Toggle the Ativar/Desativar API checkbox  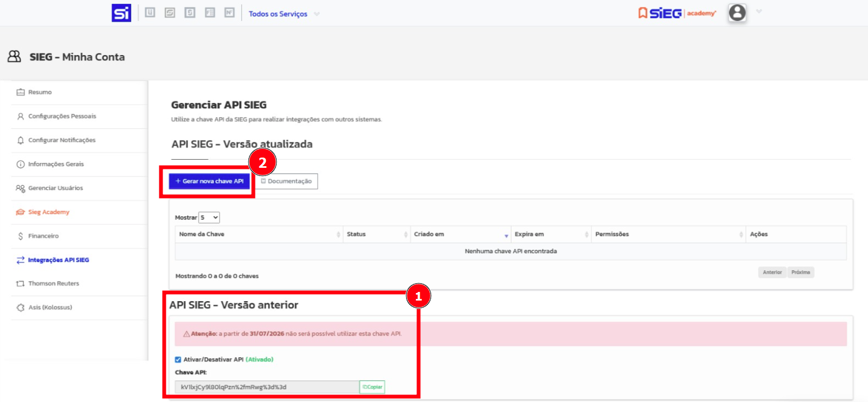click(x=178, y=359)
